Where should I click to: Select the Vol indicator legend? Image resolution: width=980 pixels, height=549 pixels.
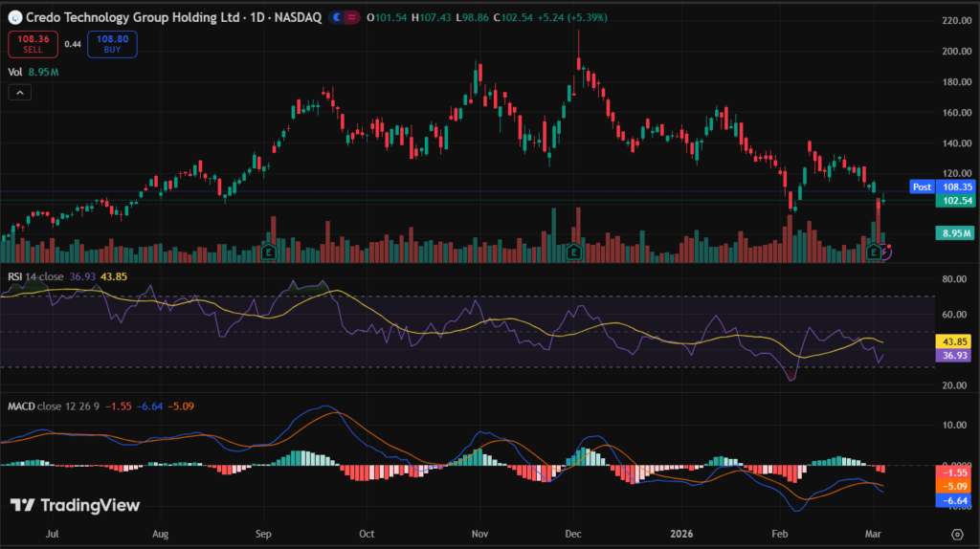(14, 70)
